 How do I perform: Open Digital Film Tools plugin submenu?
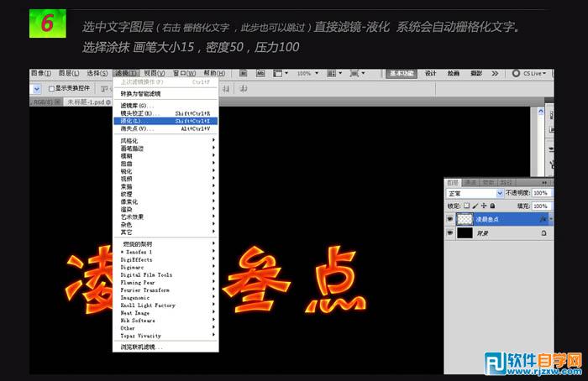tap(166, 275)
